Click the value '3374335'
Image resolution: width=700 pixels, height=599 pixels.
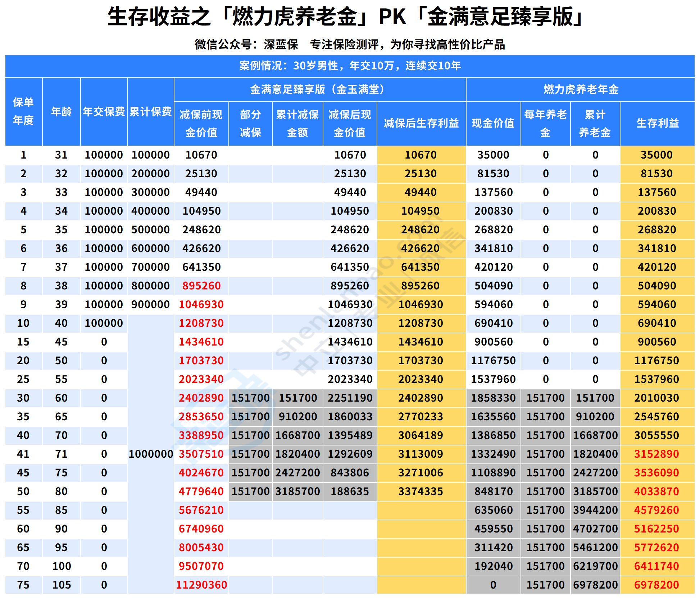click(x=421, y=491)
